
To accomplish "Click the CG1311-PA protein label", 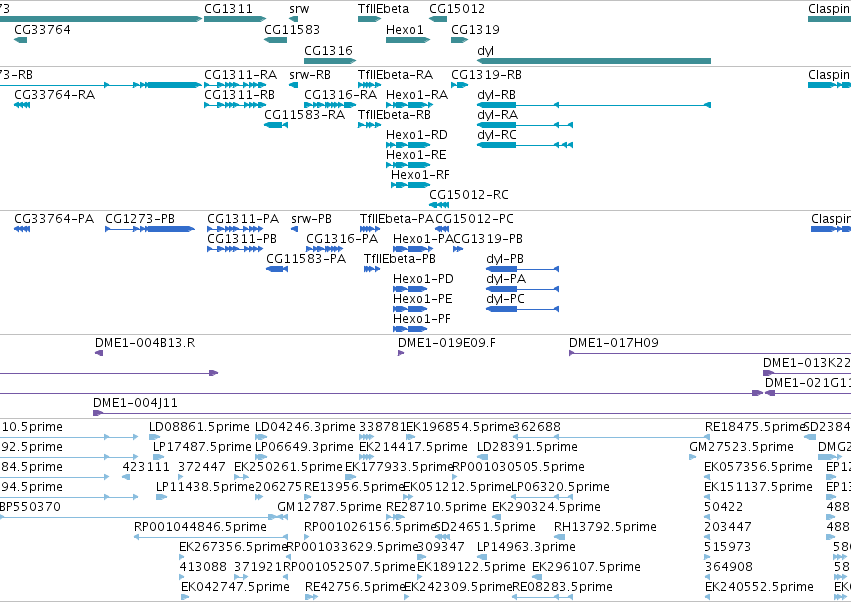I will coord(243,219).
